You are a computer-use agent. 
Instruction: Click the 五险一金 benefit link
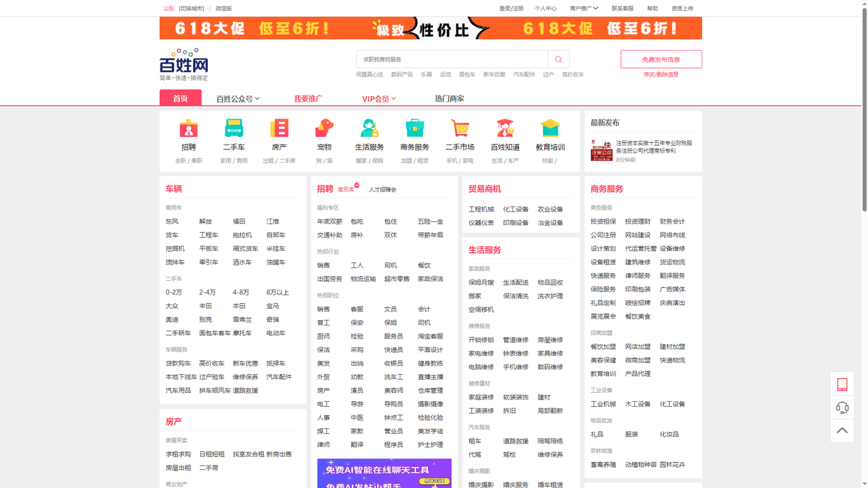(x=430, y=222)
